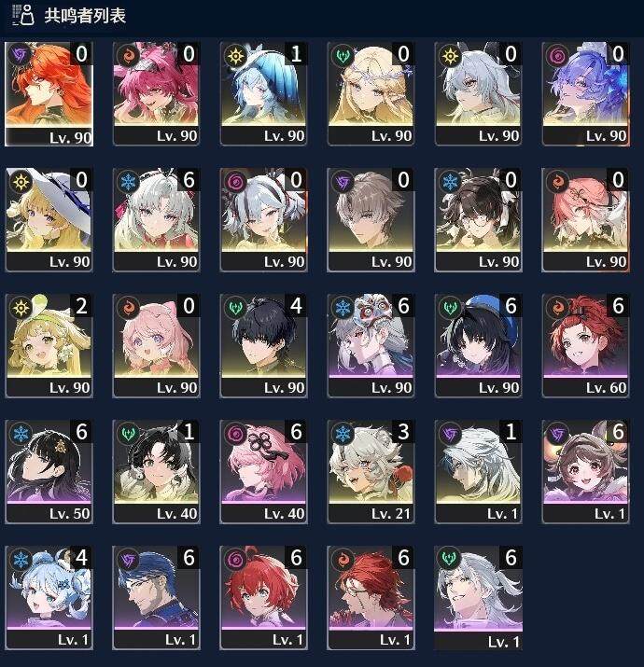
Task: Select the blue-haired bearded man Lv. 1
Action: coord(156,597)
